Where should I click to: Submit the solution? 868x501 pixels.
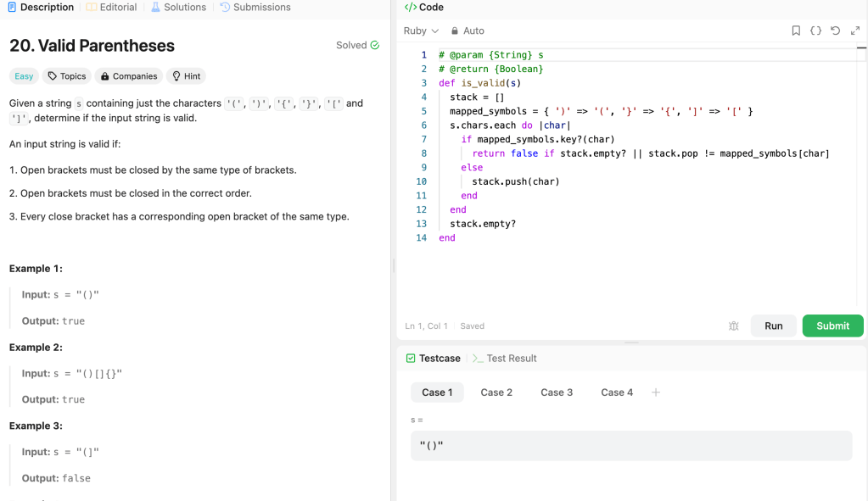(832, 326)
